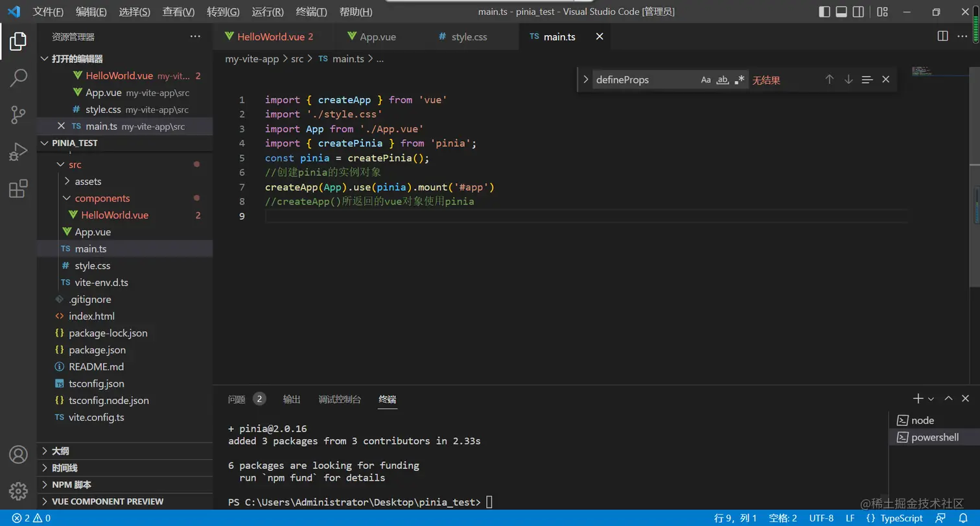This screenshot has height=526, width=980.
Task: Switch to 输出 panel tab
Action: tap(292, 399)
